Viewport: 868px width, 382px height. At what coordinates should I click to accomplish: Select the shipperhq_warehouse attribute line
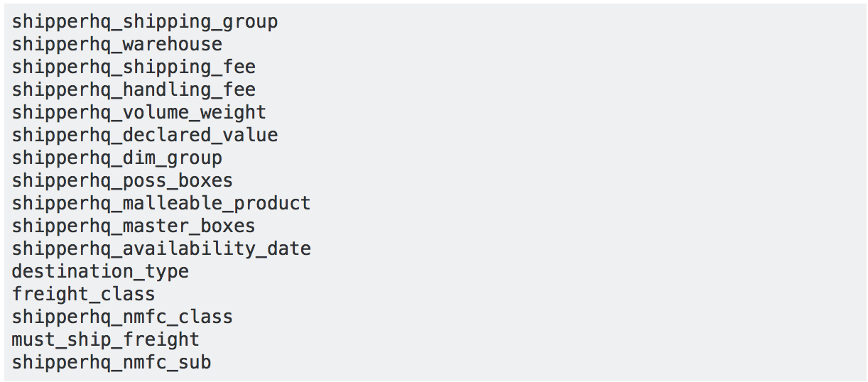(x=117, y=45)
